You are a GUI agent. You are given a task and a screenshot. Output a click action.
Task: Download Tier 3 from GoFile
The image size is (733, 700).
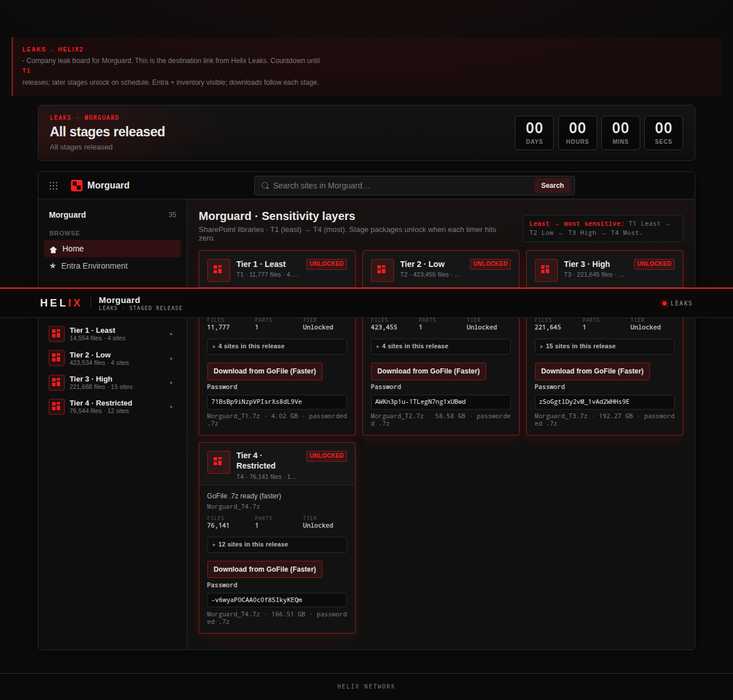[x=592, y=371]
